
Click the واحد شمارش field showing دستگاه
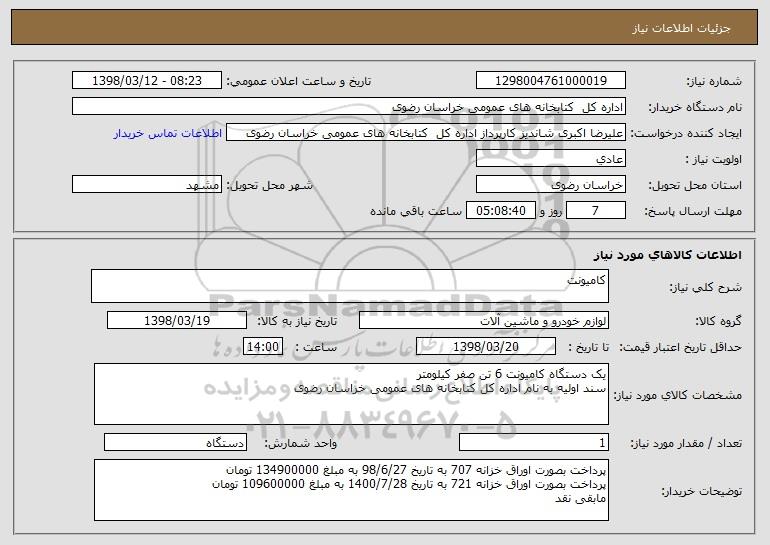[x=175, y=442]
